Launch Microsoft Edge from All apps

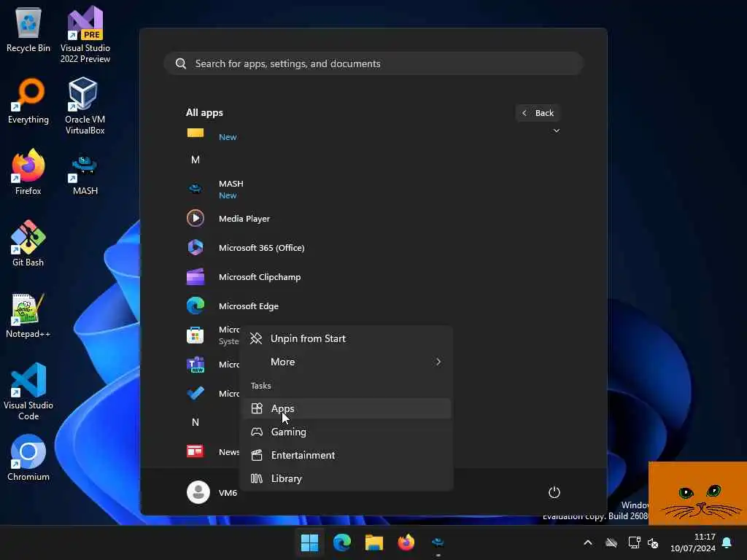(x=373, y=306)
